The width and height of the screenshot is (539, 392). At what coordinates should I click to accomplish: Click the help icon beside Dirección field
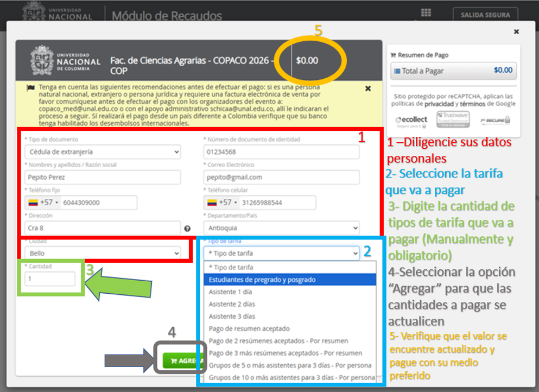click(x=187, y=229)
